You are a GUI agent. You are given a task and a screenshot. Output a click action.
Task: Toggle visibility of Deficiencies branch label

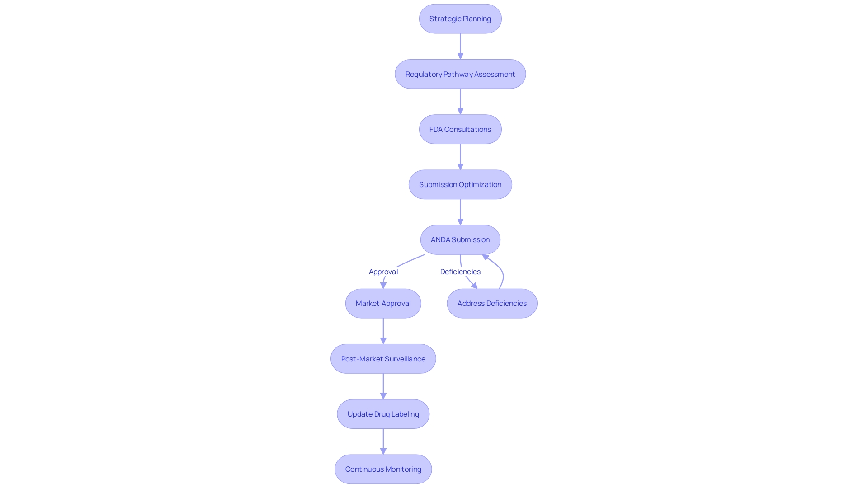point(460,271)
